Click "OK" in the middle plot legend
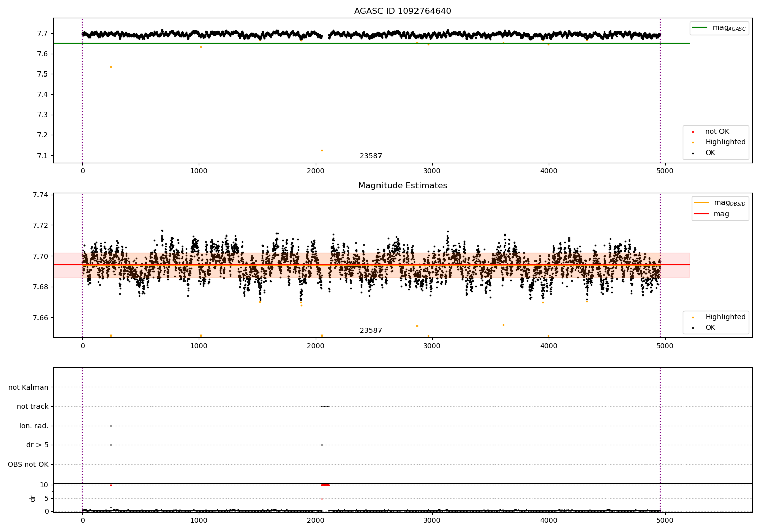Screen dimensions: 760x532 tap(710, 328)
